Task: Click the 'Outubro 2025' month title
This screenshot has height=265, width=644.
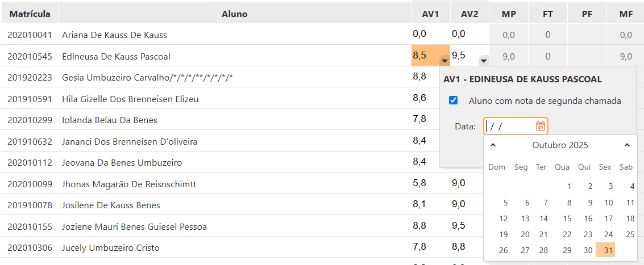Action: coord(560,145)
